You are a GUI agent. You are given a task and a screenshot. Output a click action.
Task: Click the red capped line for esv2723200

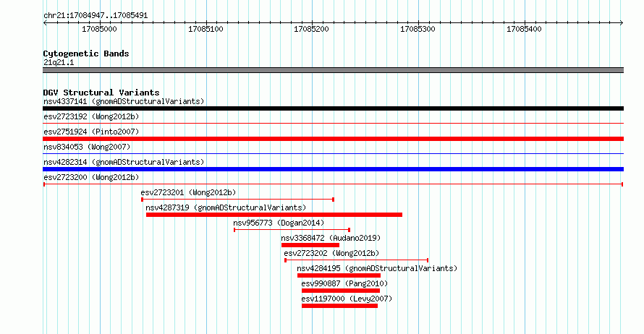[333, 184]
